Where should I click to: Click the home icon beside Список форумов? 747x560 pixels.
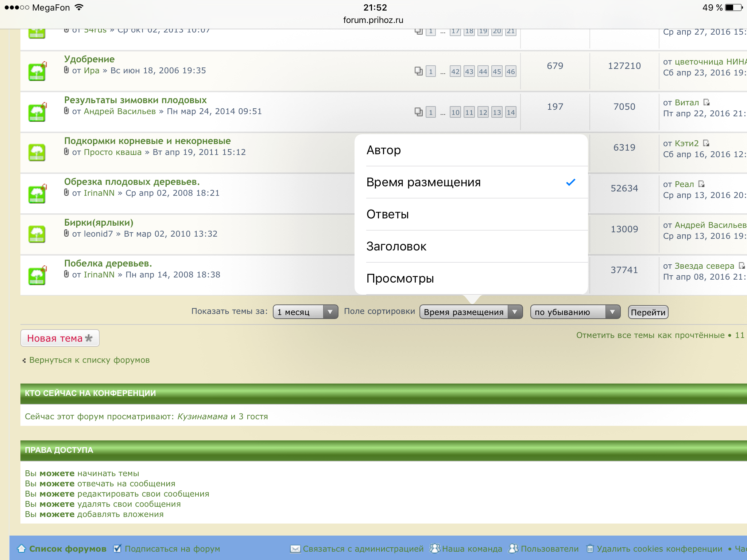22,548
